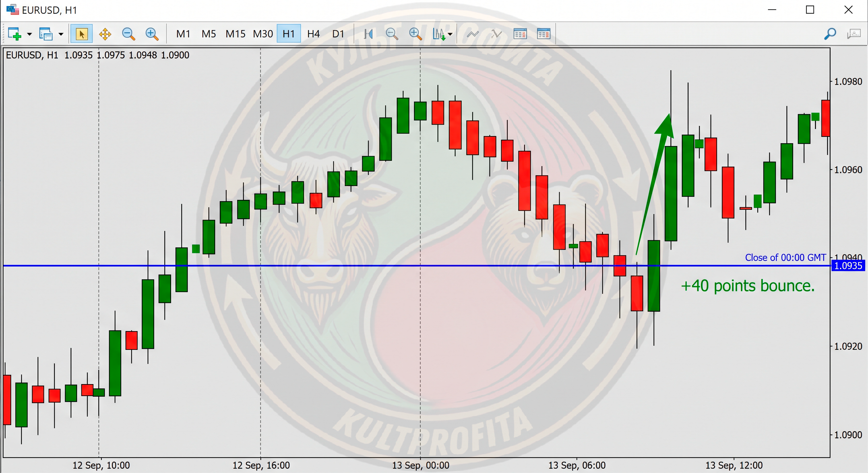Switch chart to M15 timeframe
The image size is (868, 473).
click(235, 34)
